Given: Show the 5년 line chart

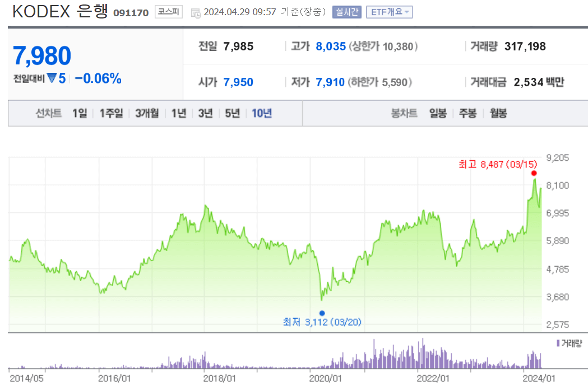Looking at the screenshot, I should tap(233, 113).
